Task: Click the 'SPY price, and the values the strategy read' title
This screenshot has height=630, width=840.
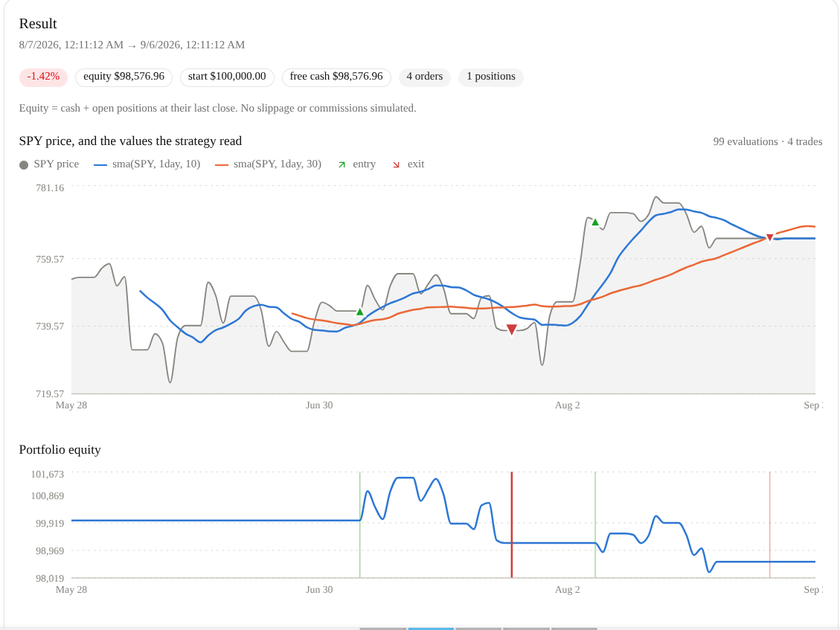Action: click(x=131, y=141)
